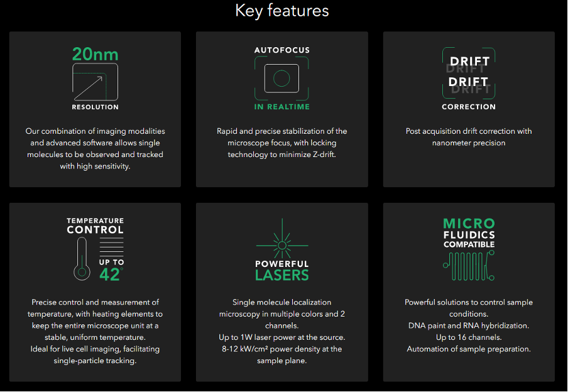This screenshot has height=392, width=568.
Task: Select the Key features heading
Action: coord(281,11)
